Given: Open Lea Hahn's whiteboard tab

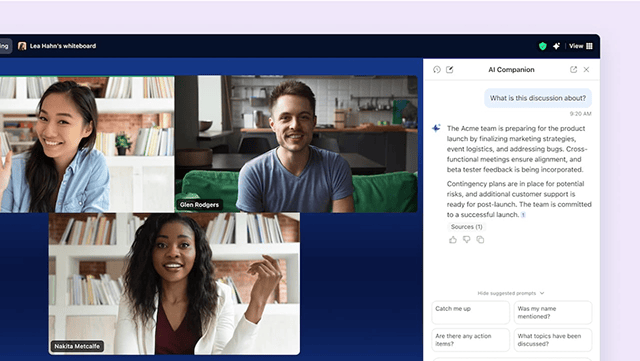Looking at the screenshot, I should pos(57,46).
